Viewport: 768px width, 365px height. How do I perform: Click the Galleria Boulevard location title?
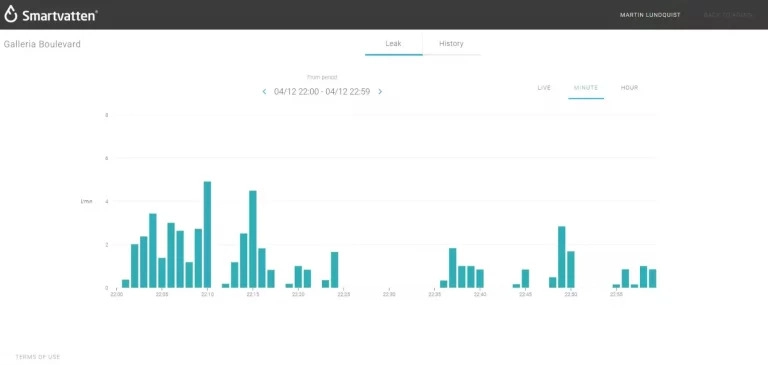tap(42, 44)
